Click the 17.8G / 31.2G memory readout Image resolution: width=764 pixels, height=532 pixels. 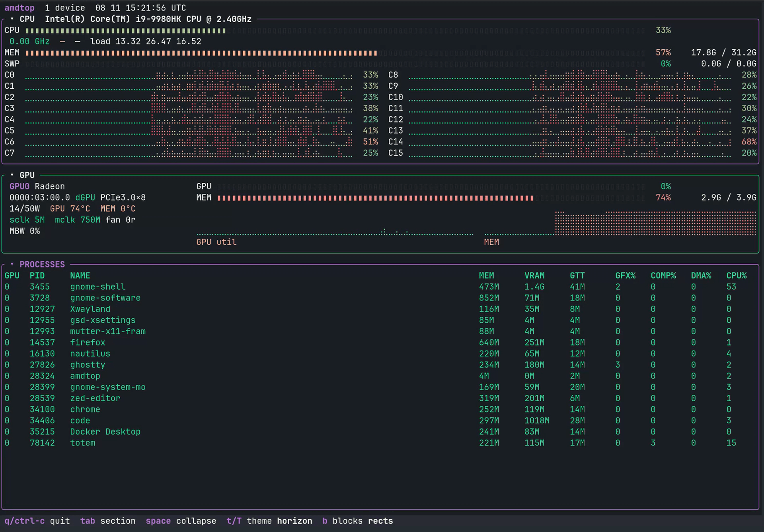point(723,53)
